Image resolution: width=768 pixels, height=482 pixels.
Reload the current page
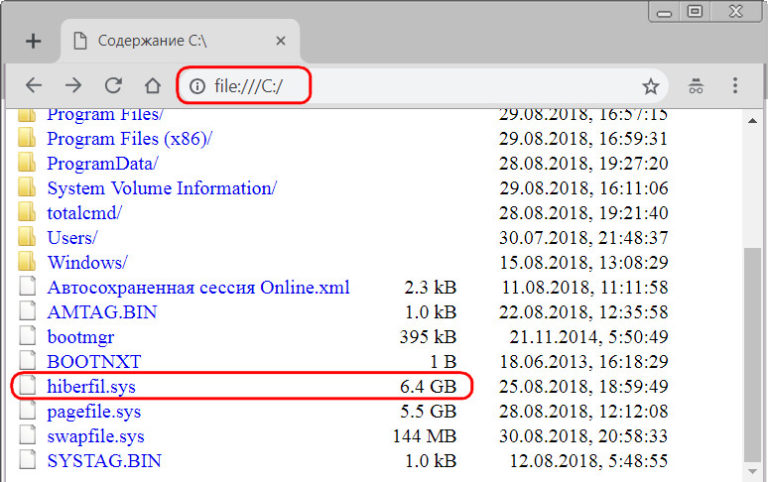pos(113,86)
